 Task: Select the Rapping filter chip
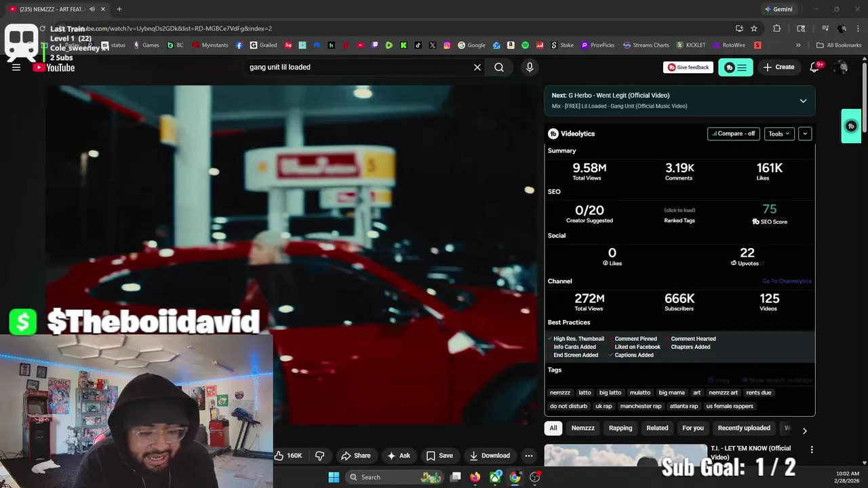(x=620, y=428)
